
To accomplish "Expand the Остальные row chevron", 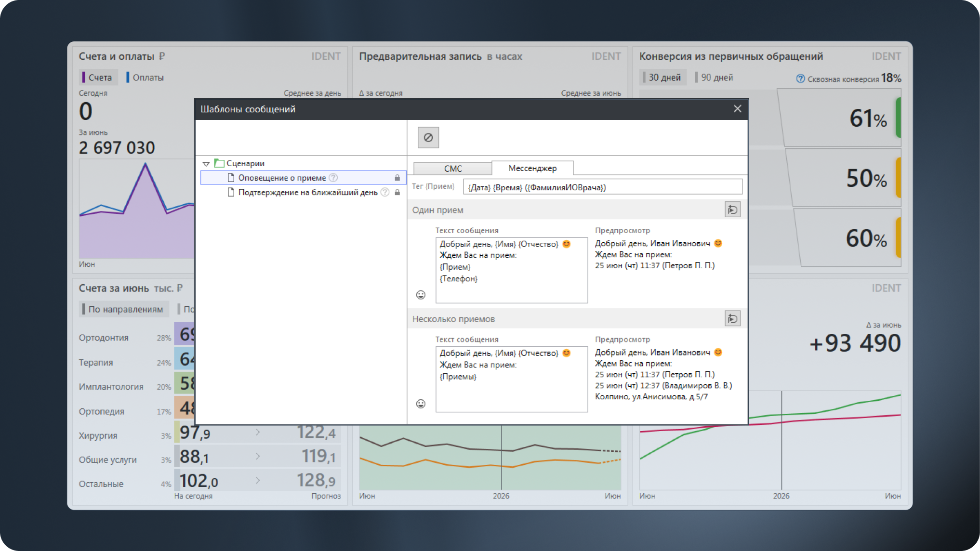I will pos(258,480).
